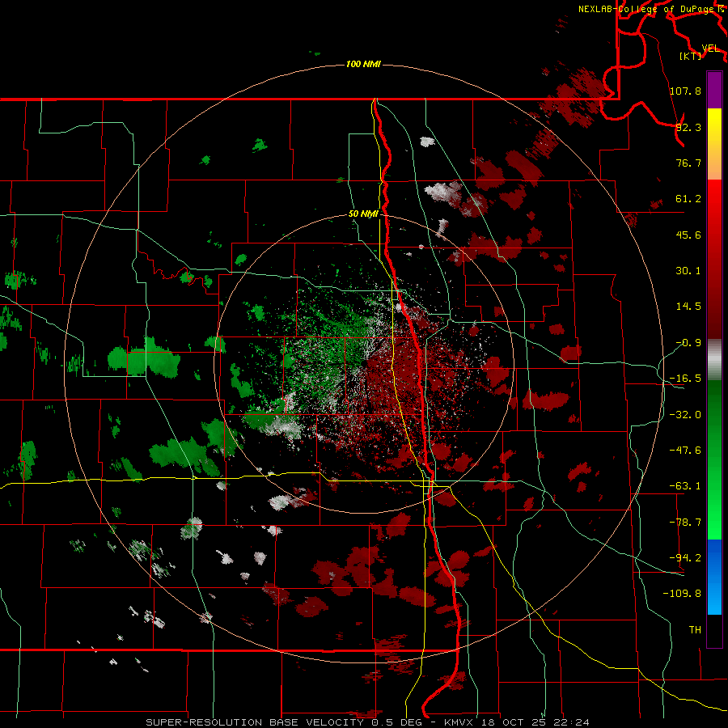Pick the green segment of velocity color bar
This screenshot has width=728, height=728.
click(714, 459)
